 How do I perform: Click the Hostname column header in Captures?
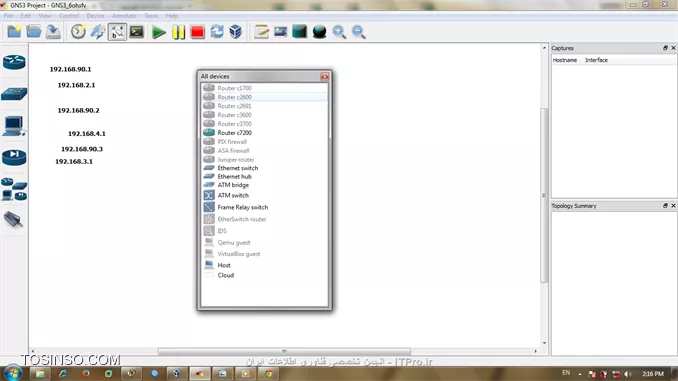pos(565,60)
